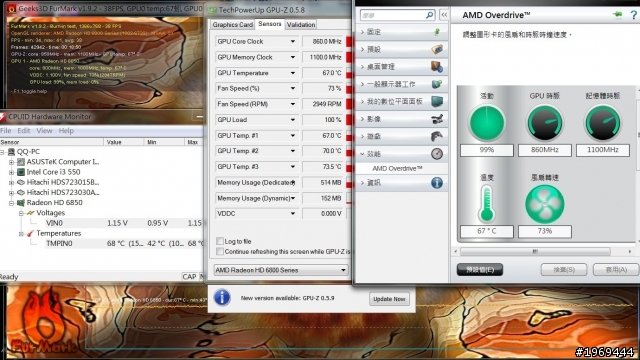Switch to the Sensors tab in GPU-Z
Image resolution: width=640 pixels, height=360 pixels.
click(x=270, y=24)
